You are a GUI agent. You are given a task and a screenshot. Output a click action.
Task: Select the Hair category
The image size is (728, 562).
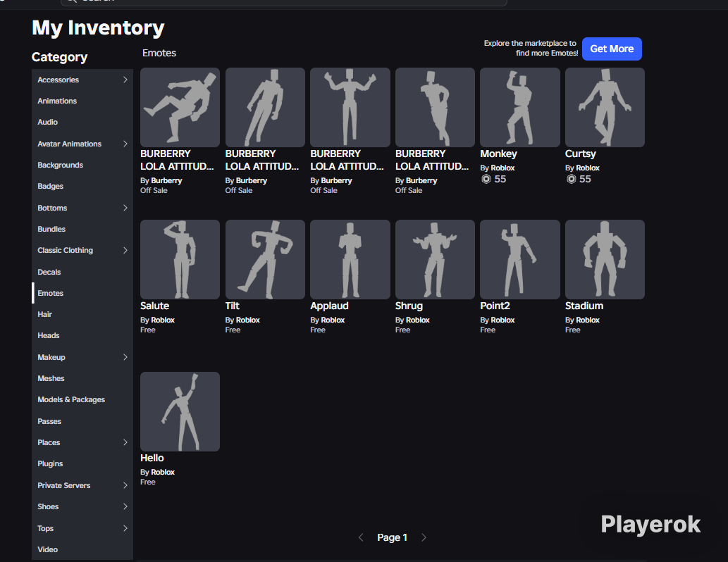pyautogui.click(x=82, y=314)
